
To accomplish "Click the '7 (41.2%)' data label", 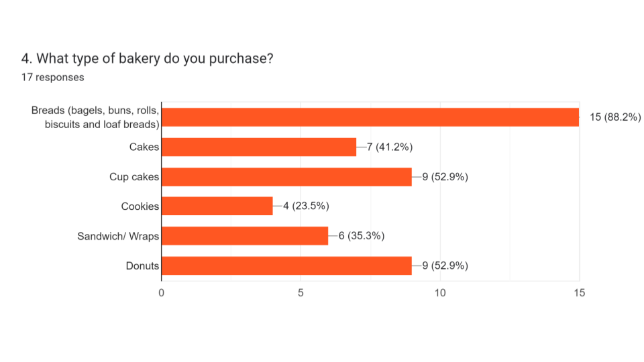I will 390,147.
